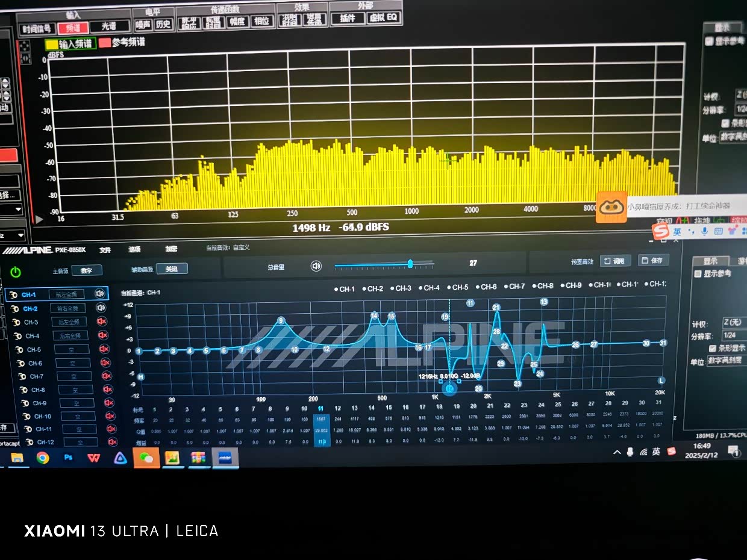
Task: Click the 调用 preset recall button
Action: coord(616,261)
